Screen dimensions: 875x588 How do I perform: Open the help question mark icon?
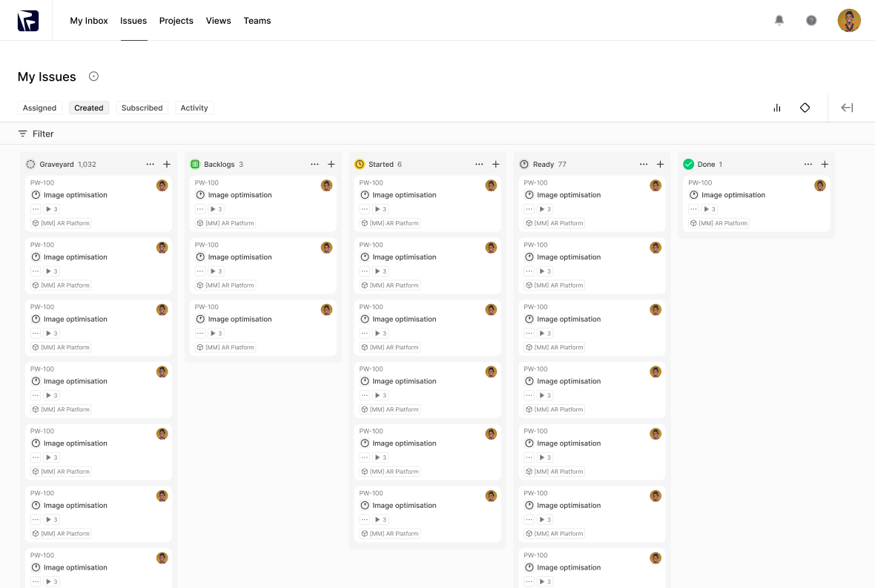(811, 21)
